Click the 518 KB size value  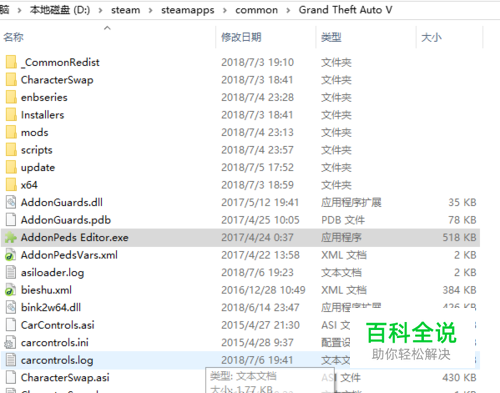coord(459,237)
